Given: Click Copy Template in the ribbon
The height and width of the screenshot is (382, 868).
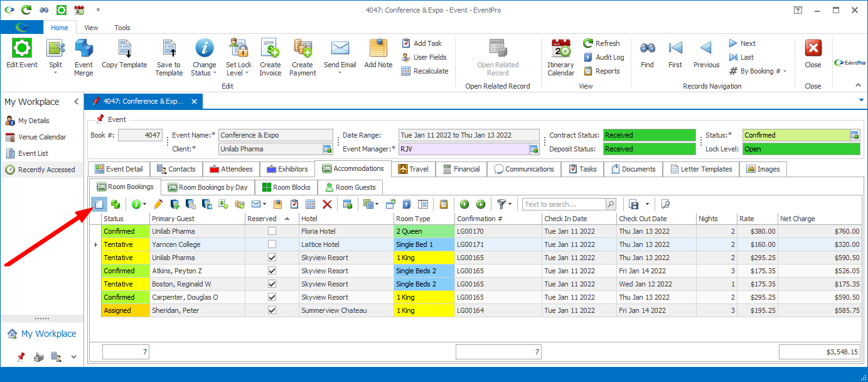Looking at the screenshot, I should (124, 54).
